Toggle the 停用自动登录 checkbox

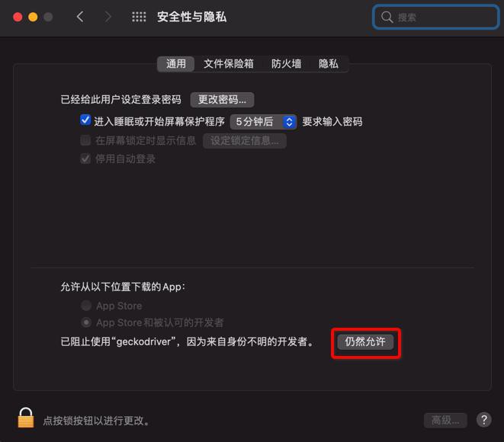85,159
